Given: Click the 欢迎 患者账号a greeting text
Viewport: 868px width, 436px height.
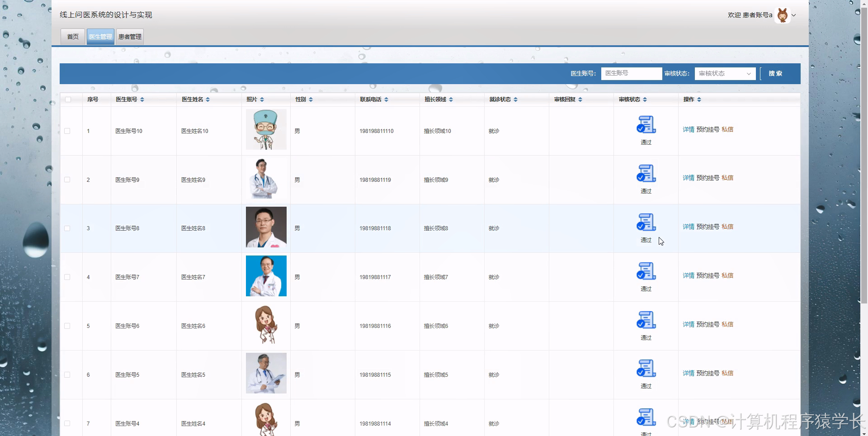Looking at the screenshot, I should coord(750,15).
